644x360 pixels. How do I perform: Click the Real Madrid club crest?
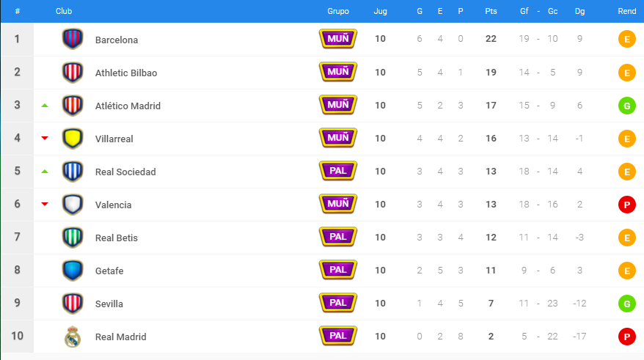point(73,337)
